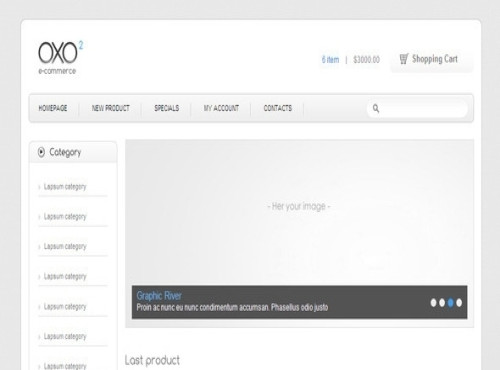The width and height of the screenshot is (500, 370).
Task: Click the shopping cart icon
Action: point(404,59)
